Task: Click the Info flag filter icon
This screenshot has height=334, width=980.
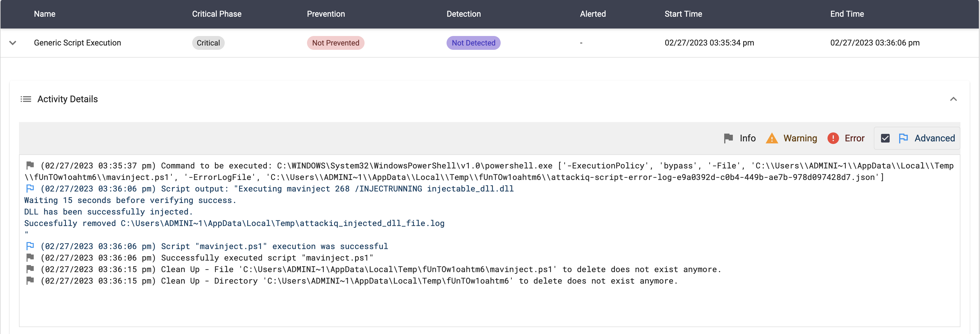Action: pyautogui.click(x=728, y=138)
